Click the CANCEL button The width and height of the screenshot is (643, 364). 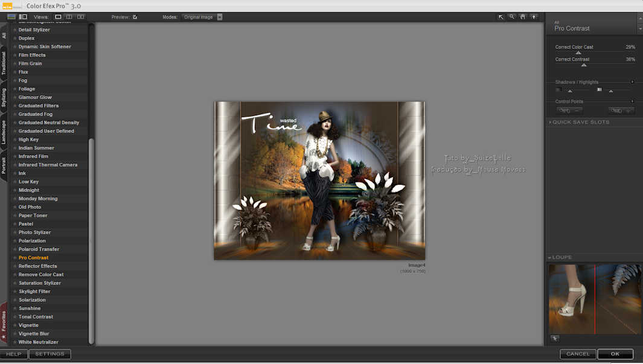578,354
